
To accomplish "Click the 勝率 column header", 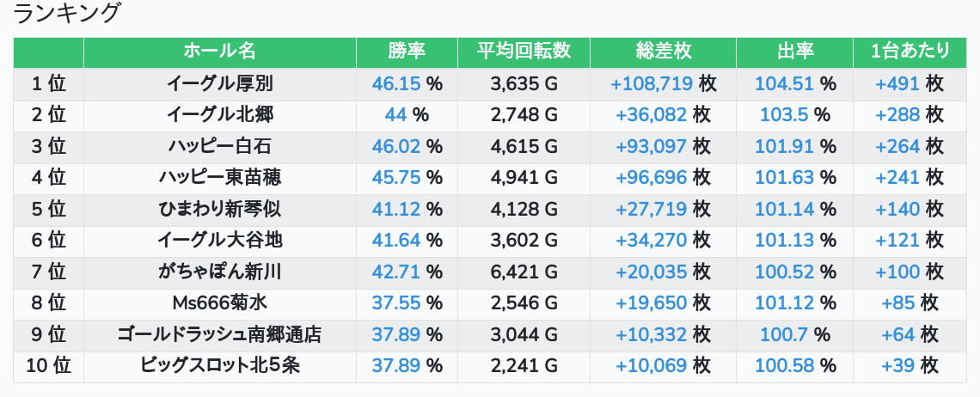I will [x=407, y=52].
